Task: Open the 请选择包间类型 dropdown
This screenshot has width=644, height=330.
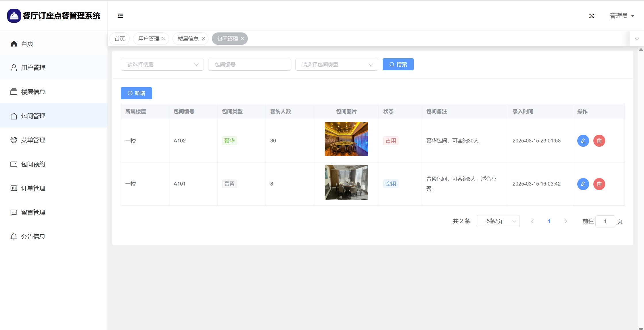Action: point(336,65)
